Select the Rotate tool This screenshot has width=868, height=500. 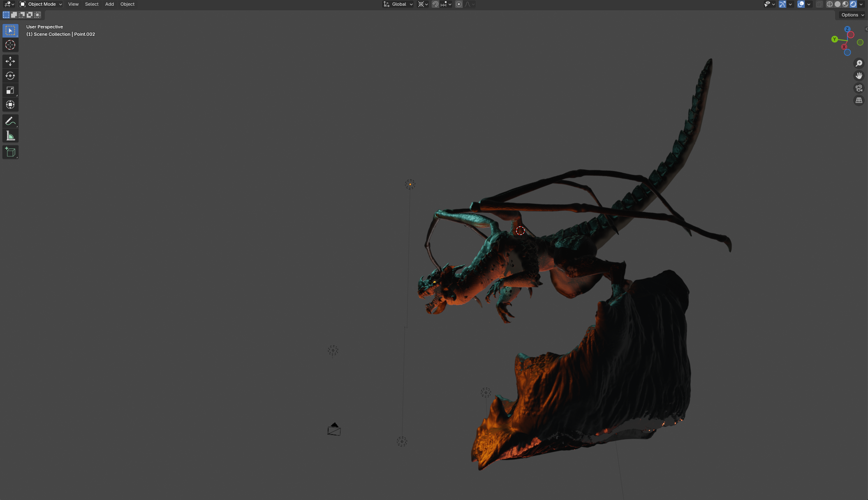pyautogui.click(x=10, y=76)
